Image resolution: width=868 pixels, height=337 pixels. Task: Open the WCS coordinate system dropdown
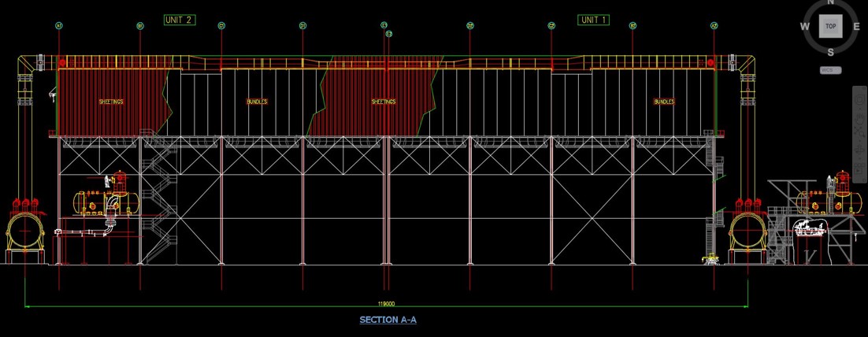830,70
